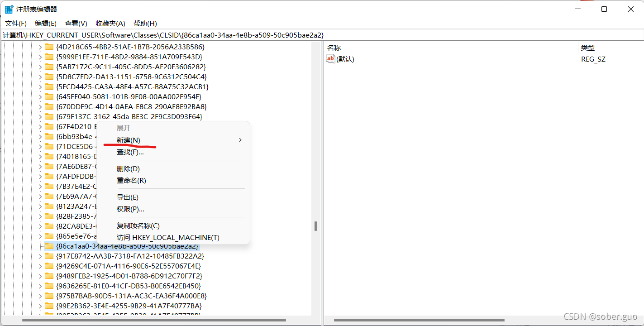Click folder icon of {645FF040-5081-101B-9F08-00AA002F954E}
The height and width of the screenshot is (326, 644).
(49, 96)
